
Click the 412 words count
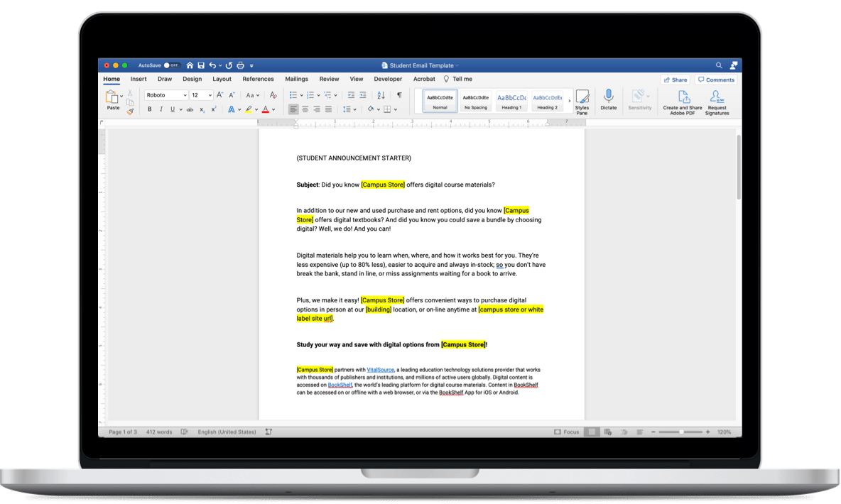click(159, 432)
